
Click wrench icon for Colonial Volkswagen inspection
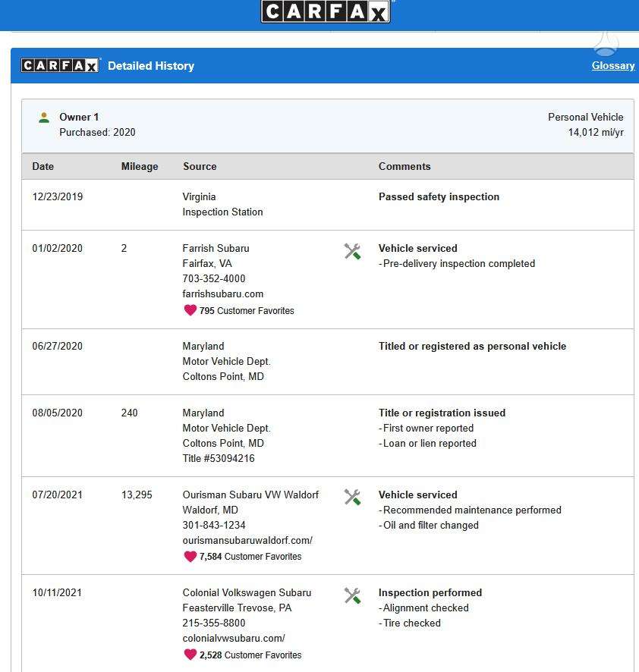click(x=352, y=595)
